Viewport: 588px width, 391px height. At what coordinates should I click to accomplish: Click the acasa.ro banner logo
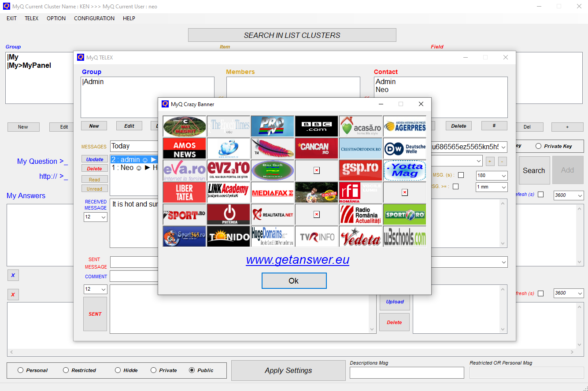[x=361, y=126]
